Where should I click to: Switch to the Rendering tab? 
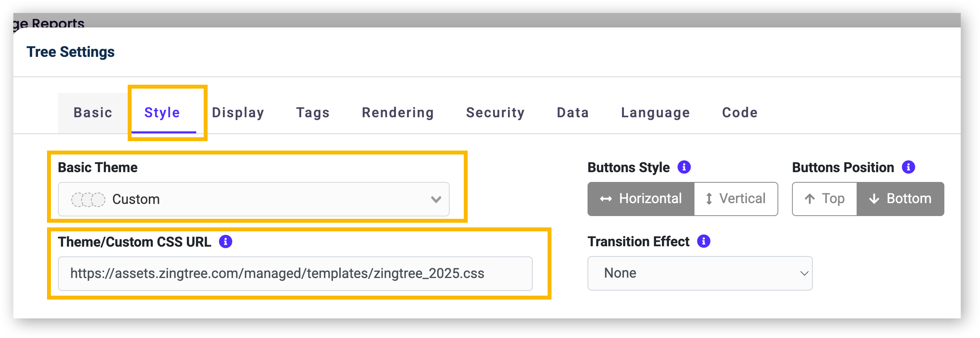point(398,113)
